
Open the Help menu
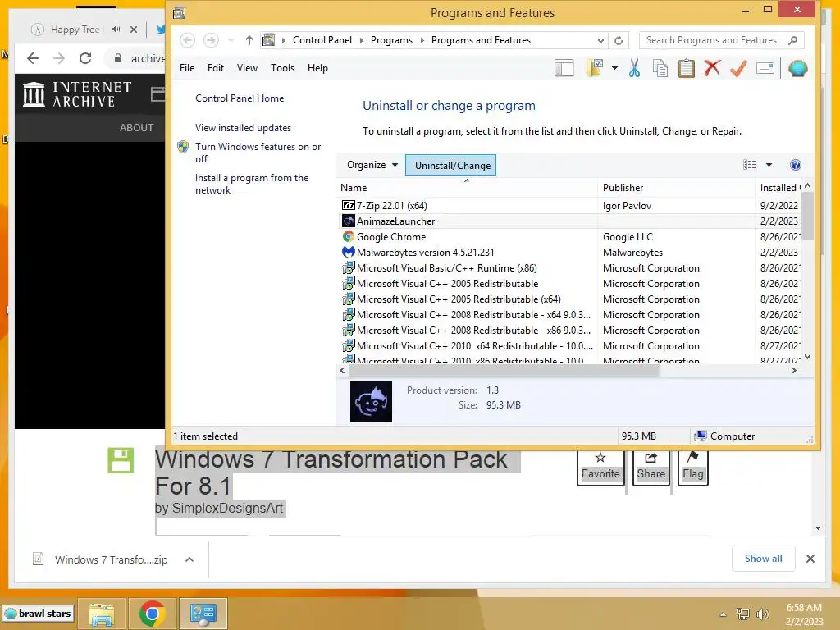tap(317, 68)
